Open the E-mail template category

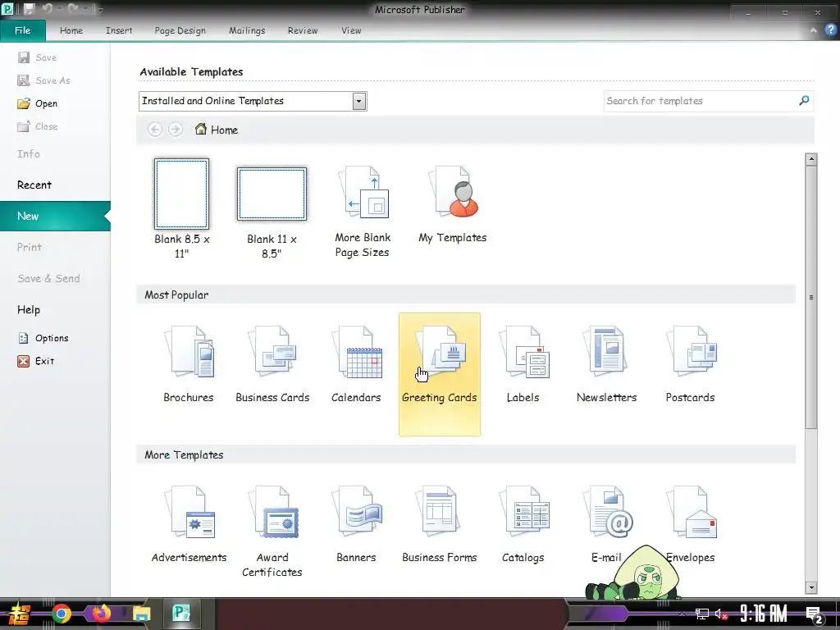606,524
